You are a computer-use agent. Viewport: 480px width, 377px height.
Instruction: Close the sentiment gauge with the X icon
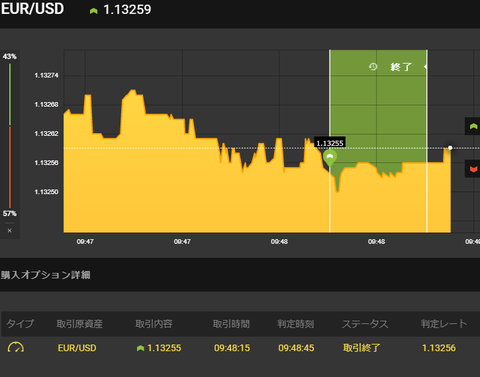10,231
